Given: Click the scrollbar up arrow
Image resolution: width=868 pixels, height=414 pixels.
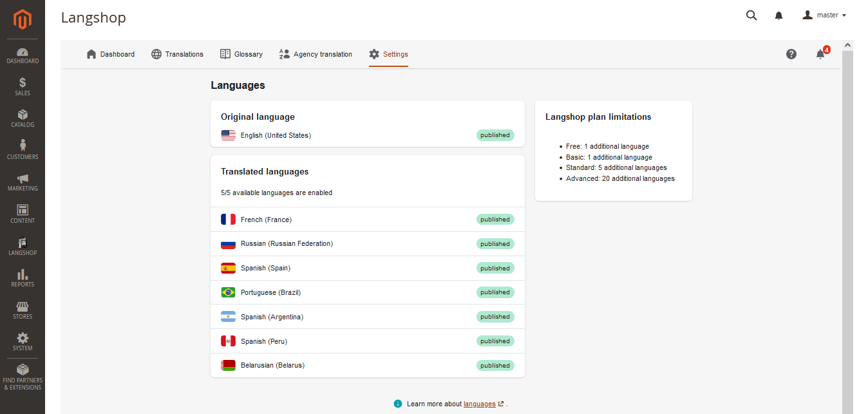Looking at the screenshot, I should [x=847, y=45].
